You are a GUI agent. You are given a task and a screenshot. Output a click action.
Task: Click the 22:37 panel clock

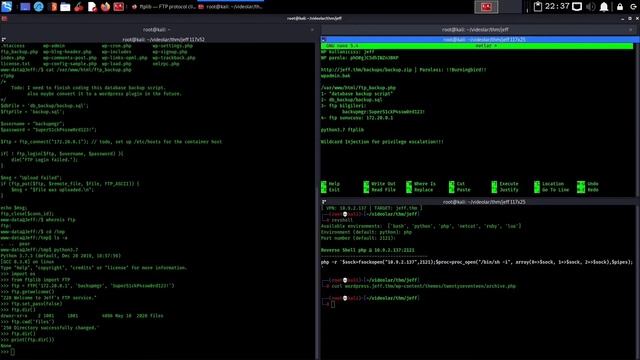tap(557, 6)
